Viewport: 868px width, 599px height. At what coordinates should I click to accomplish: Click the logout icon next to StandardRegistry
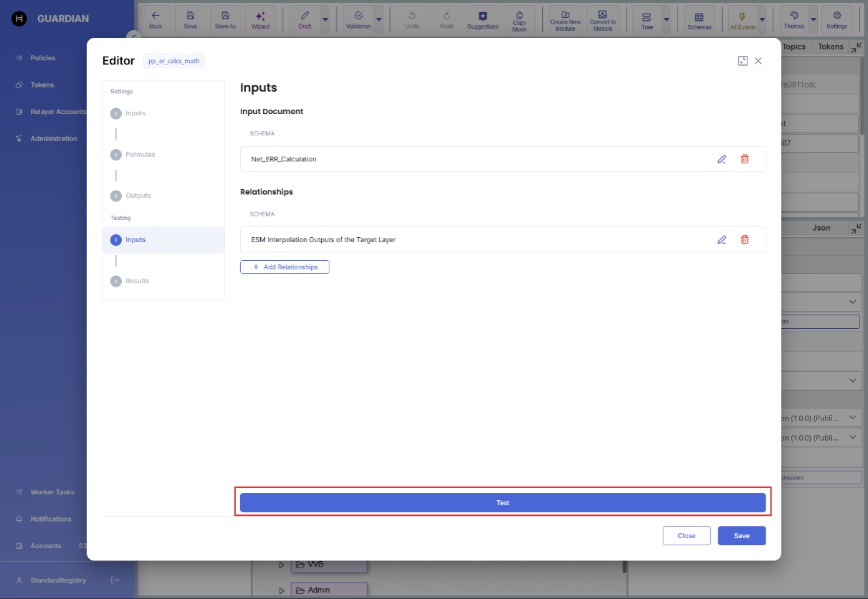point(115,580)
